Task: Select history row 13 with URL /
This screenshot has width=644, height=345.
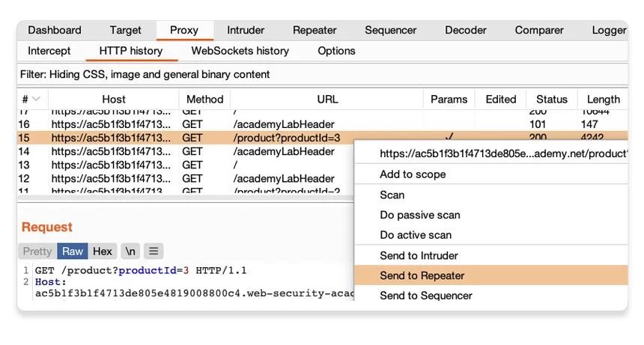Action: 185,165
